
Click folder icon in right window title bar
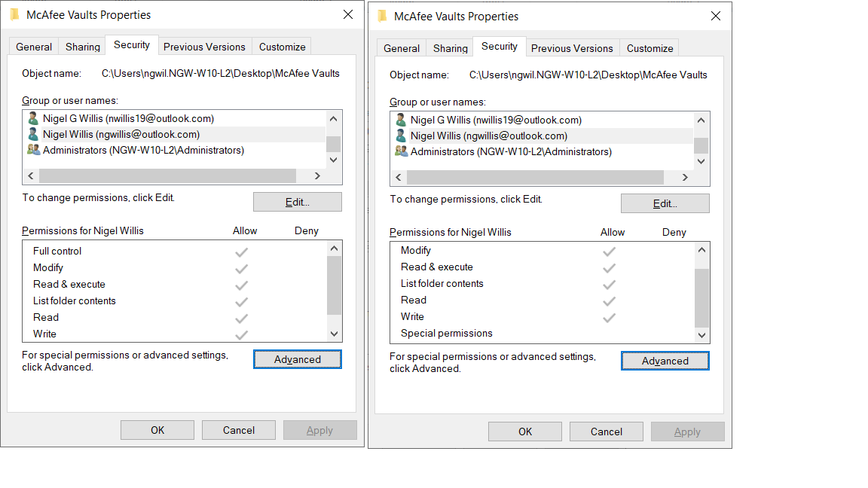pos(383,16)
